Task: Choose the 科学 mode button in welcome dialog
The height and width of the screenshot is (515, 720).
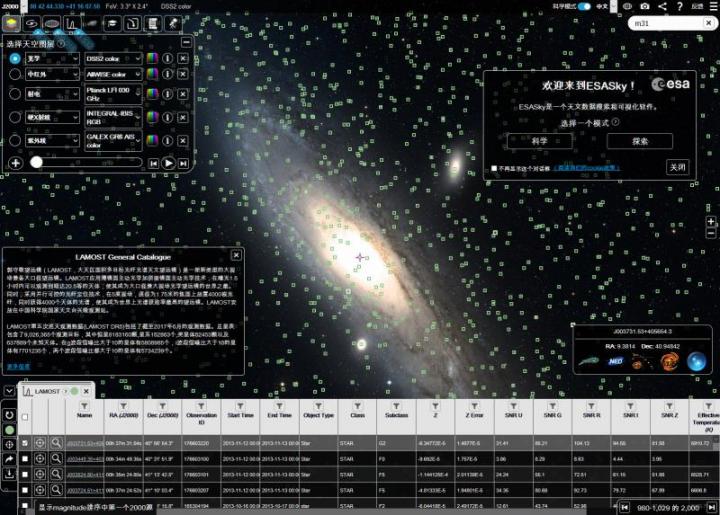Action: point(540,141)
